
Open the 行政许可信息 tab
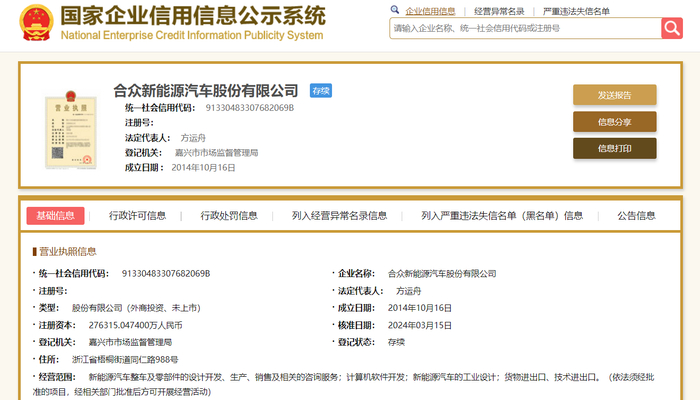click(138, 216)
